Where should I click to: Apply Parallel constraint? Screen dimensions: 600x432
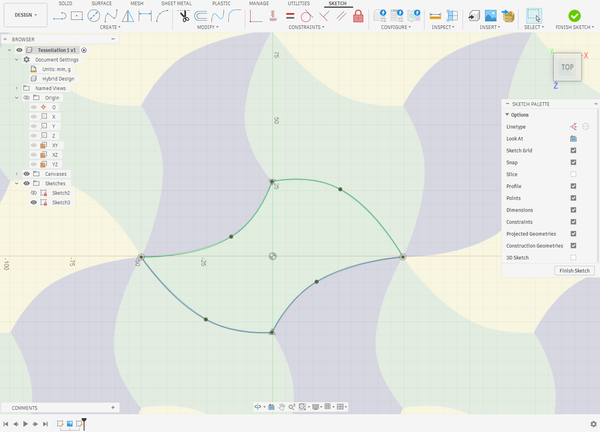point(341,16)
